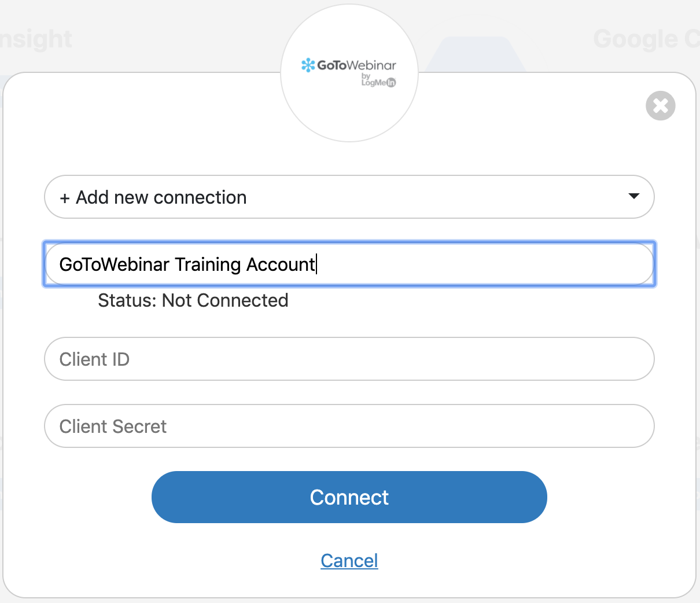
Task: Click the word 'Training' in the name field
Action: pyautogui.click(x=208, y=264)
